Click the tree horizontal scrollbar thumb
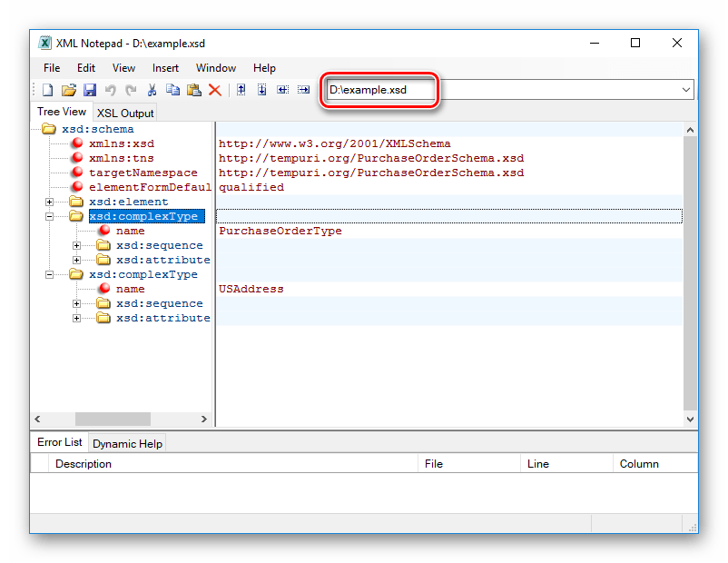The height and width of the screenshot is (563, 728). pyautogui.click(x=113, y=419)
